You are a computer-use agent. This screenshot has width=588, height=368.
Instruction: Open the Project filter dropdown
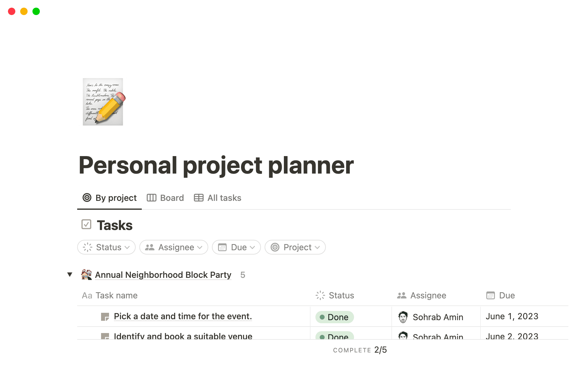pyautogui.click(x=295, y=247)
